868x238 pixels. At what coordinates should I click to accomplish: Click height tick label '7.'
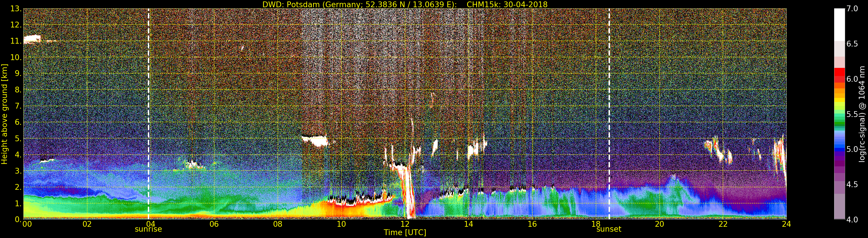(x=18, y=106)
